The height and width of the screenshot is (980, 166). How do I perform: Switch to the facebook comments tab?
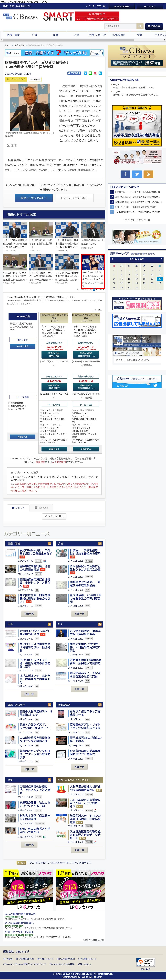[41, 508]
